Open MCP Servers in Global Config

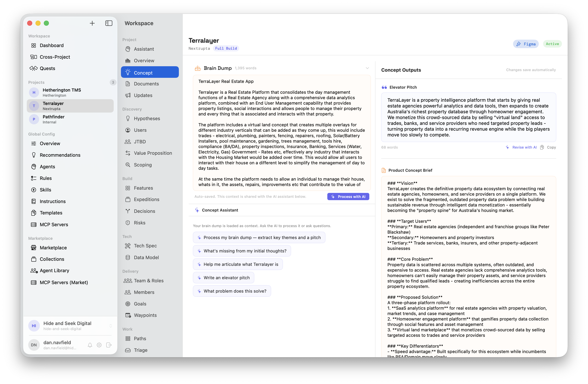point(54,224)
